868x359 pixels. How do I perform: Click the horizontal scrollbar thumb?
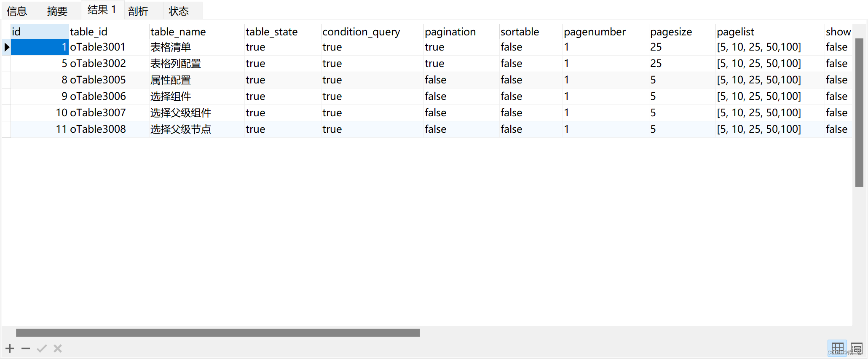pos(218,332)
